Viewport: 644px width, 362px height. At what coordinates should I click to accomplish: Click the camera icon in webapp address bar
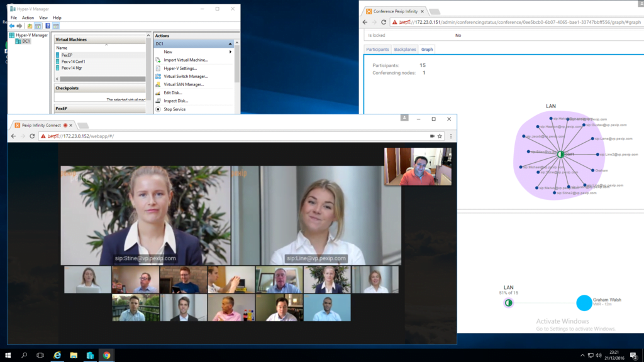(431, 136)
